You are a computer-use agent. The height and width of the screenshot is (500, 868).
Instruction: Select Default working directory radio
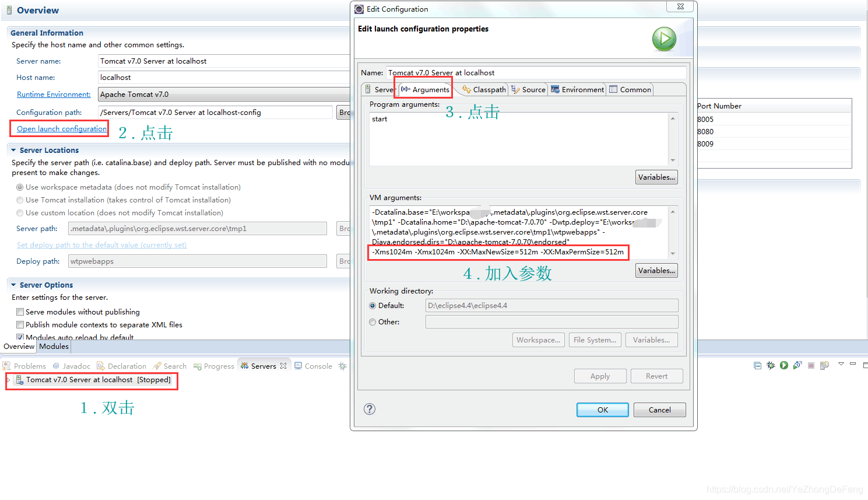click(x=372, y=306)
